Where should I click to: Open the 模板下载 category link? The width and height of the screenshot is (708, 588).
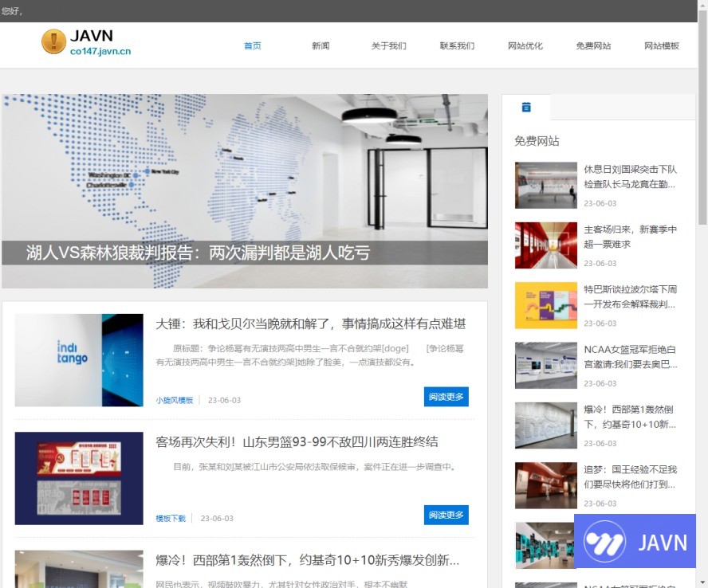(171, 519)
